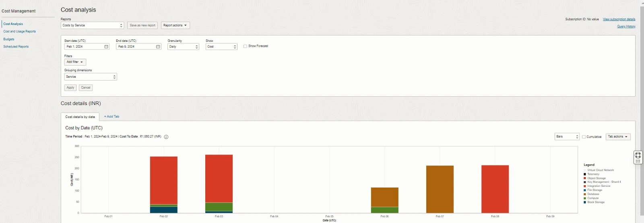The image size is (644, 223).
Task: Select the Cost details by date tab
Action: [80, 117]
